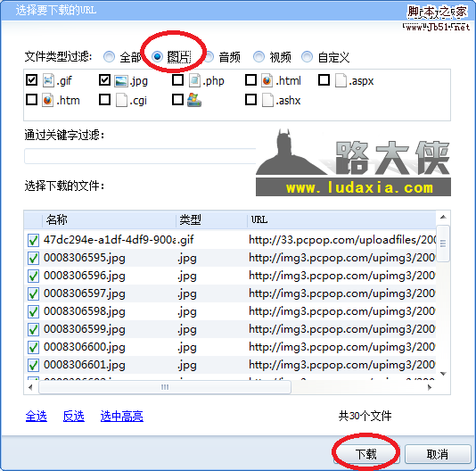The image size is (476, 471).
Task: Click the vertical scrollbar down arrow
Action: pos(443,374)
